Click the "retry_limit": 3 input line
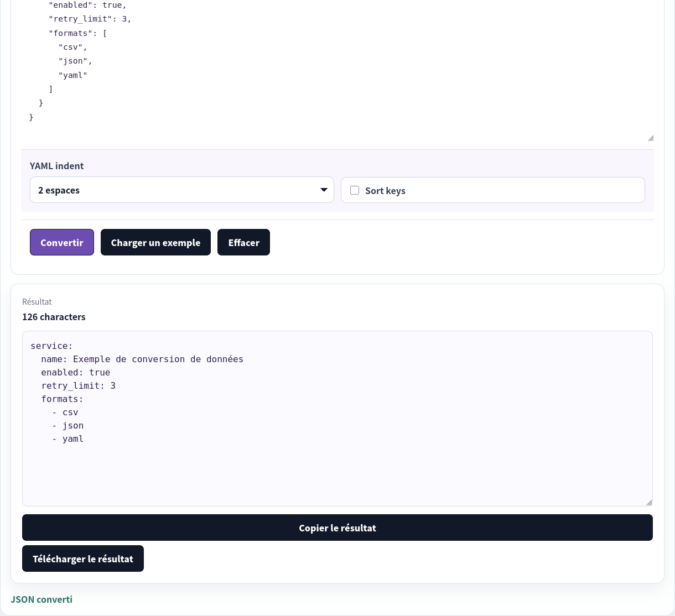 [x=90, y=19]
